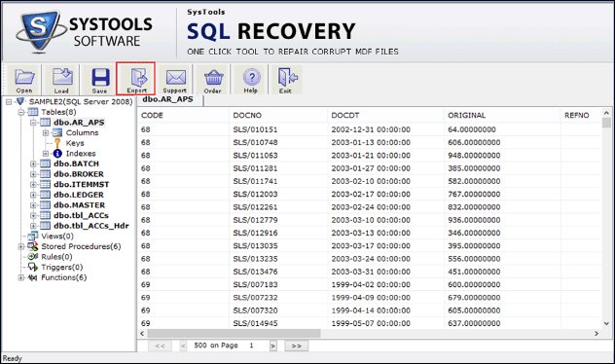615x364 pixels.
Task: Expand the Stored Procedures(6) node
Action: tap(21, 246)
